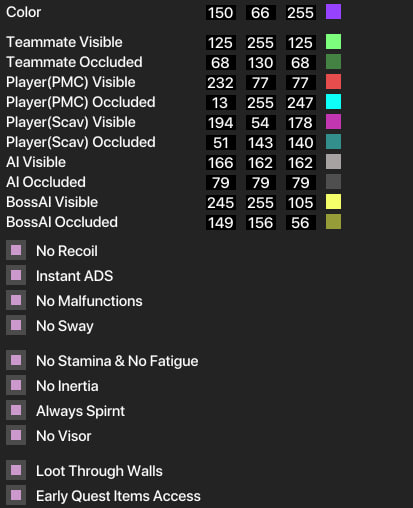This screenshot has width=413, height=508.
Task: Toggle the Instant ADS checkbox
Action: click(16, 275)
